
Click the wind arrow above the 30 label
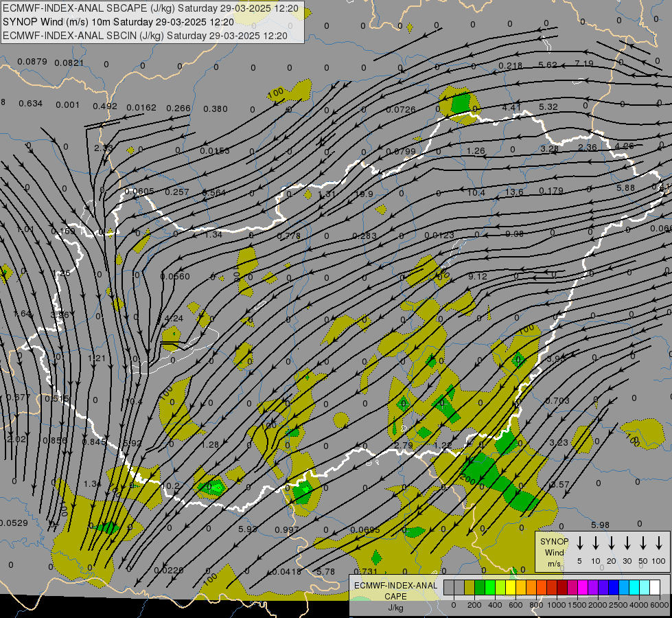[627, 542]
